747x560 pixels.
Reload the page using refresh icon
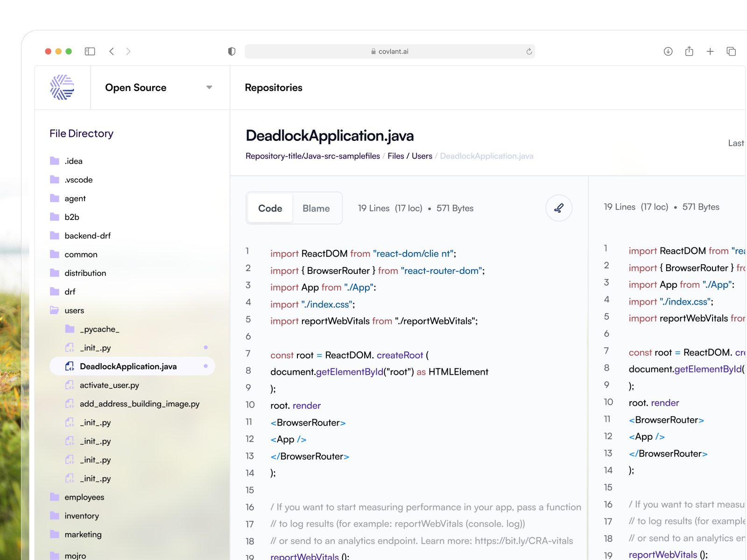click(x=529, y=51)
